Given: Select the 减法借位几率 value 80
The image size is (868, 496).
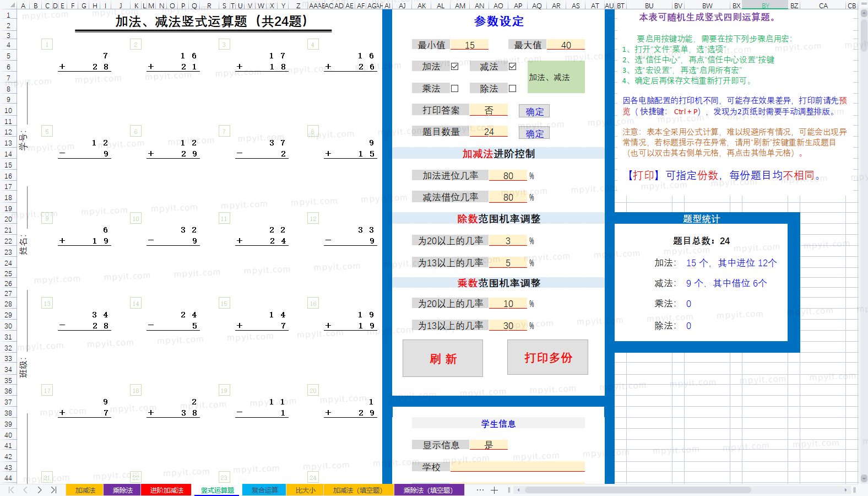Looking at the screenshot, I should (508, 197).
